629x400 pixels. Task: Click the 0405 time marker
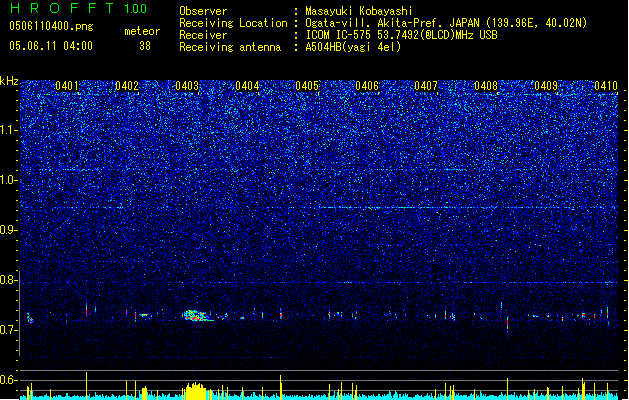pyautogui.click(x=307, y=86)
